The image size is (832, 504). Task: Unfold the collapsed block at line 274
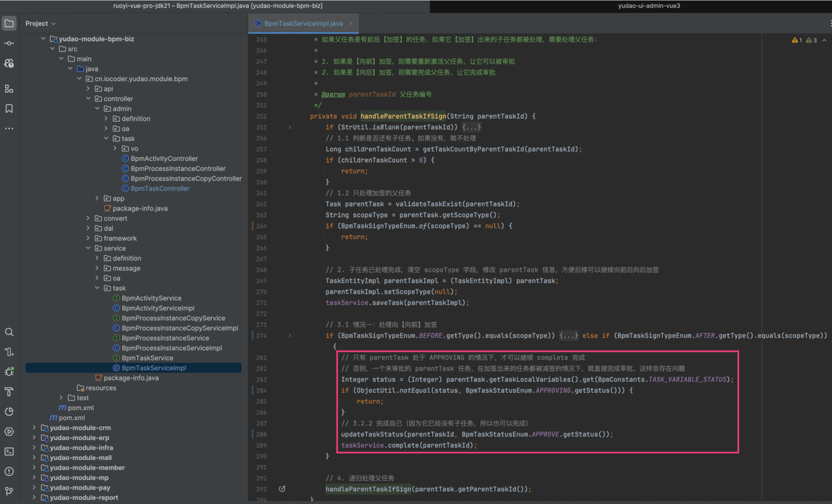coord(289,336)
